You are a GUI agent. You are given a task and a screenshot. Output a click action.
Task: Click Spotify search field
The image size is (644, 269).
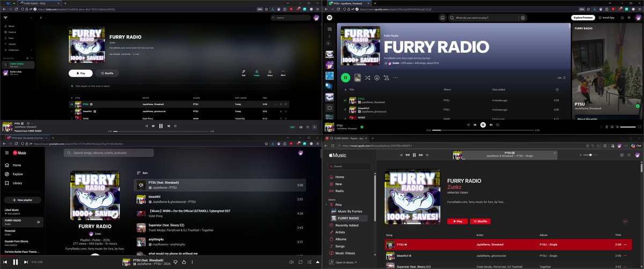tap(487, 18)
